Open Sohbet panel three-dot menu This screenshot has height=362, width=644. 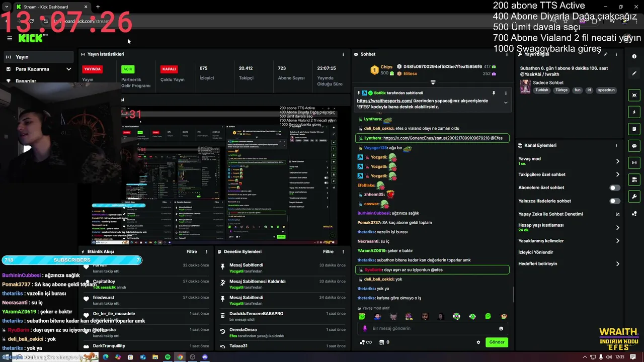[507, 54]
